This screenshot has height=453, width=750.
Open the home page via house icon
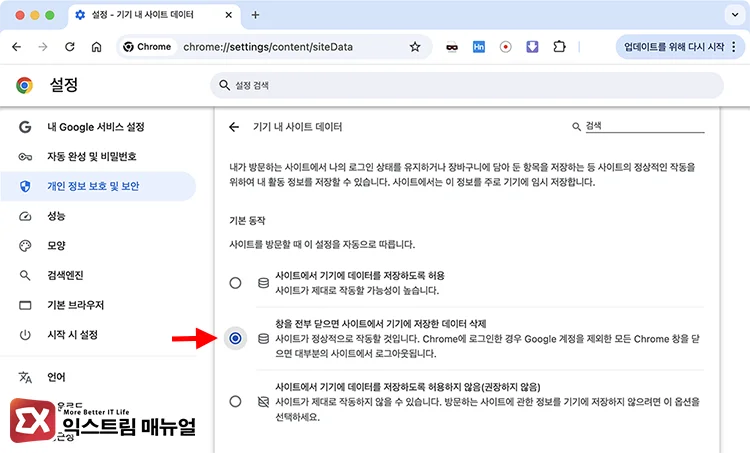click(97, 47)
